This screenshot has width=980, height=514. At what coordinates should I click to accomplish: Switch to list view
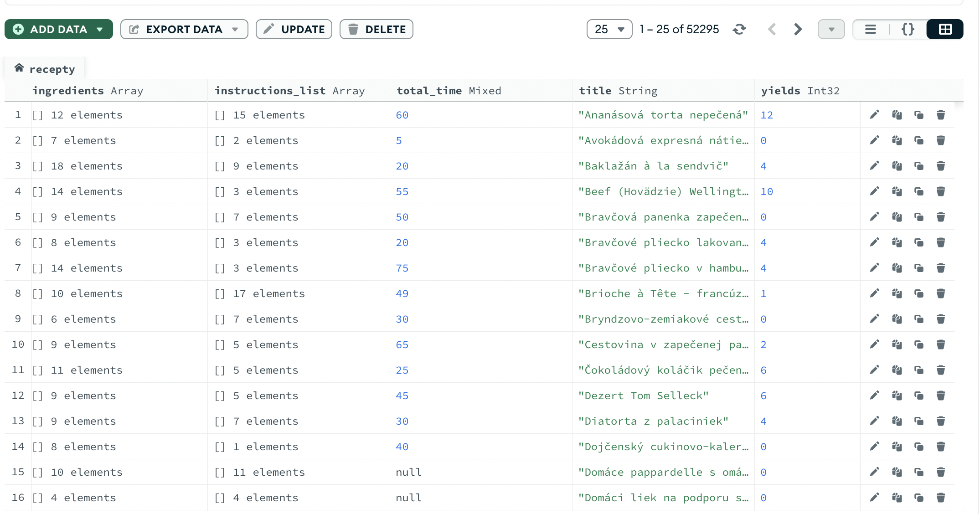871,29
